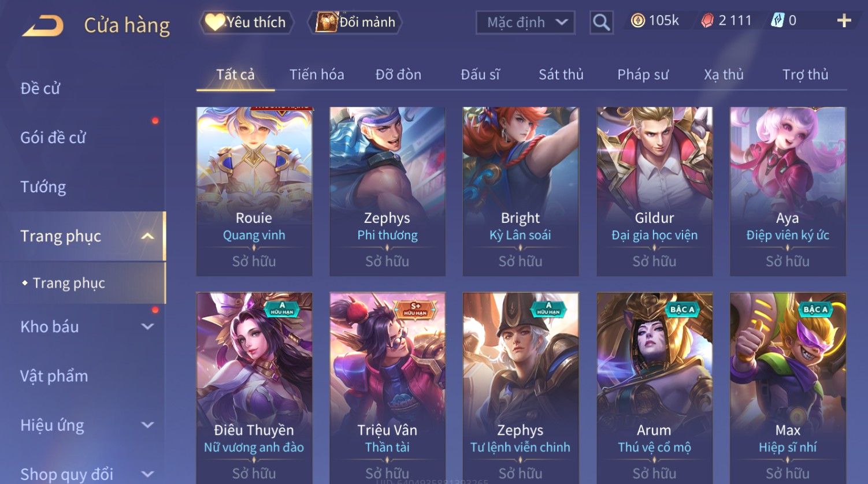Switch to the Pháp sư tab
This screenshot has width=868, height=484.
click(643, 75)
